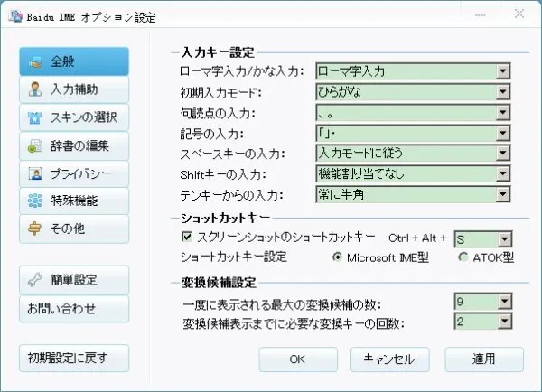
Task: Select the ATOK型 radio button
Action: [463, 257]
